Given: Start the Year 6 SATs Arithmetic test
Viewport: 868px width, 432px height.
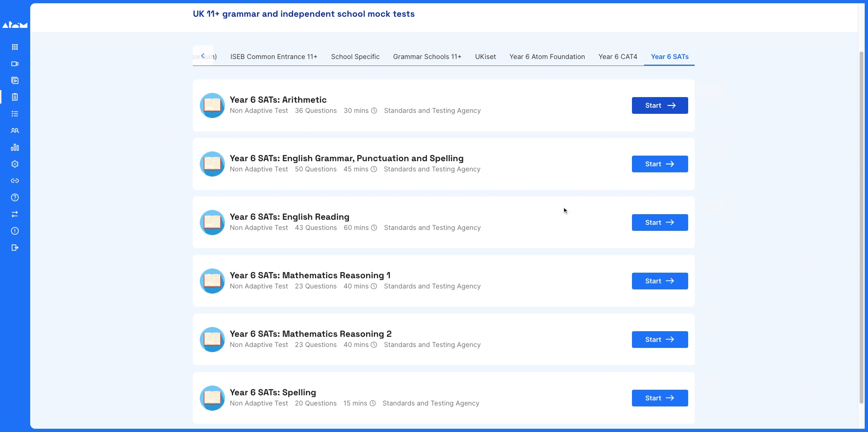Looking at the screenshot, I should click(x=660, y=105).
